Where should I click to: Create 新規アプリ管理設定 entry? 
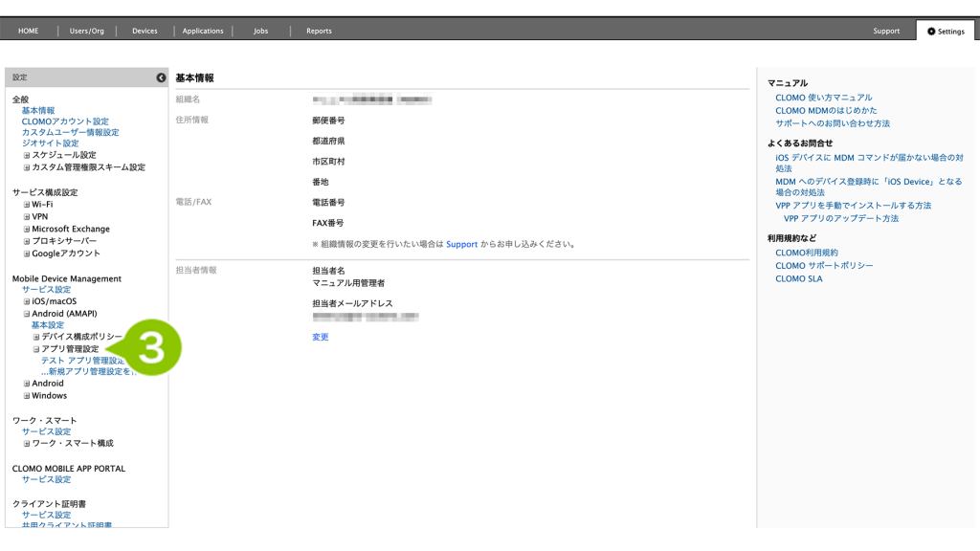tap(87, 371)
